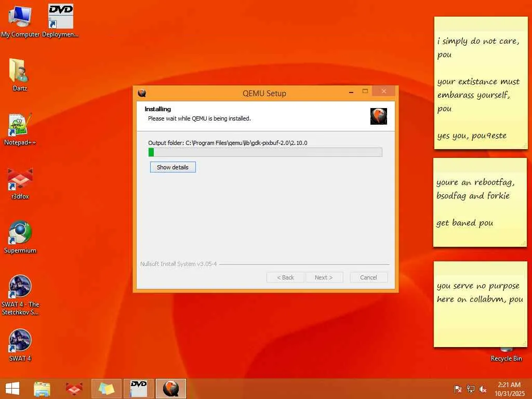532x399 pixels.
Task: Open the Dartz user folder icon
Action: (20, 75)
